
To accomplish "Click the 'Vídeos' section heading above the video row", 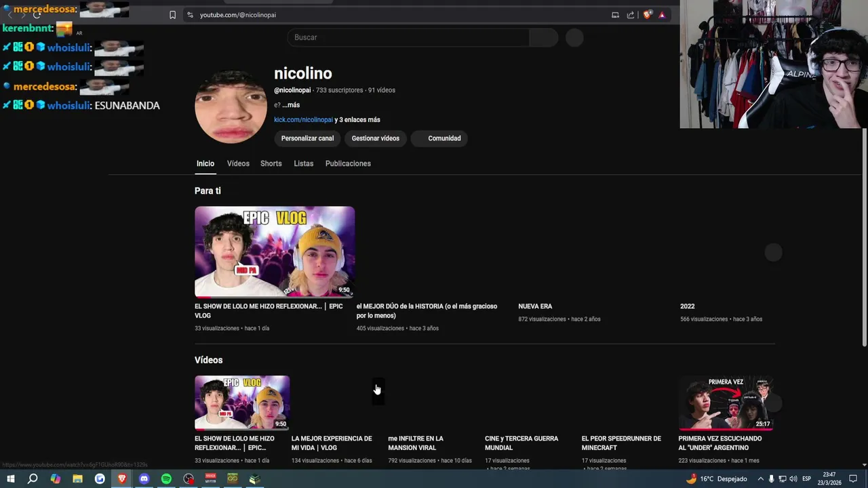I will click(x=208, y=360).
